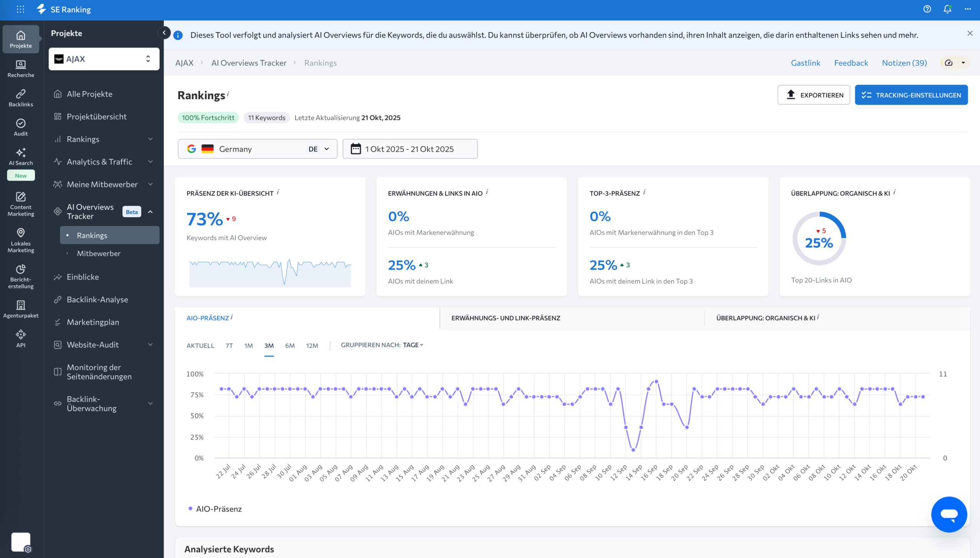This screenshot has width=980, height=558.
Task: Collapse the Projekte side panel
Action: pyautogui.click(x=164, y=33)
